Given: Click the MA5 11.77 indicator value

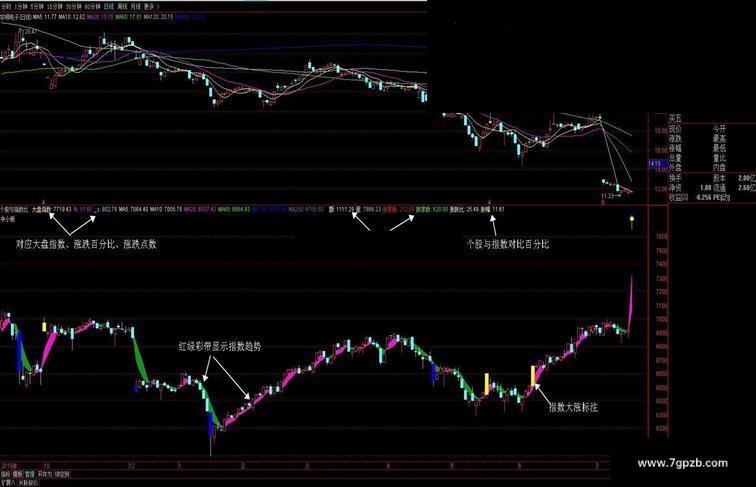Looking at the screenshot, I should (x=44, y=17).
